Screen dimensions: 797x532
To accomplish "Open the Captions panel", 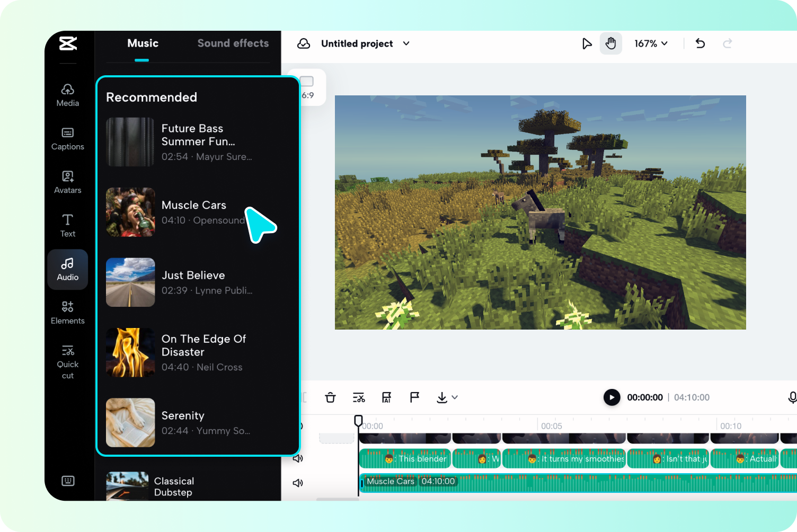I will (x=68, y=139).
